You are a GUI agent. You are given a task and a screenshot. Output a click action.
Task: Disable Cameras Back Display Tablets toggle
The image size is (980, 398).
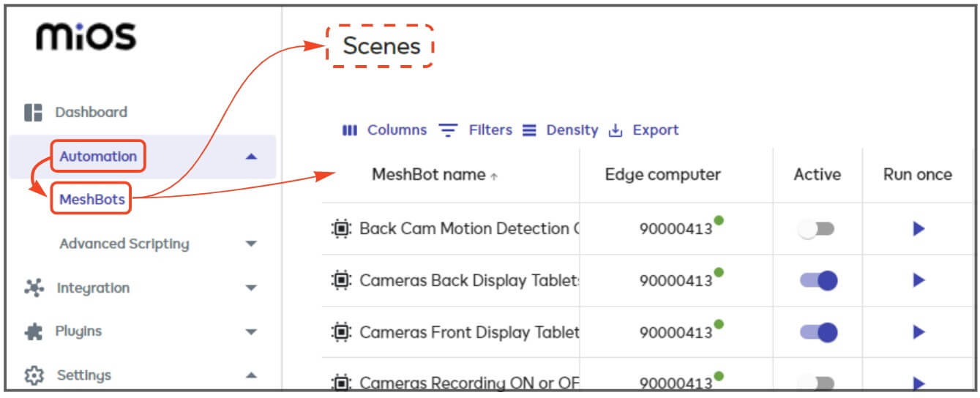[x=818, y=280]
